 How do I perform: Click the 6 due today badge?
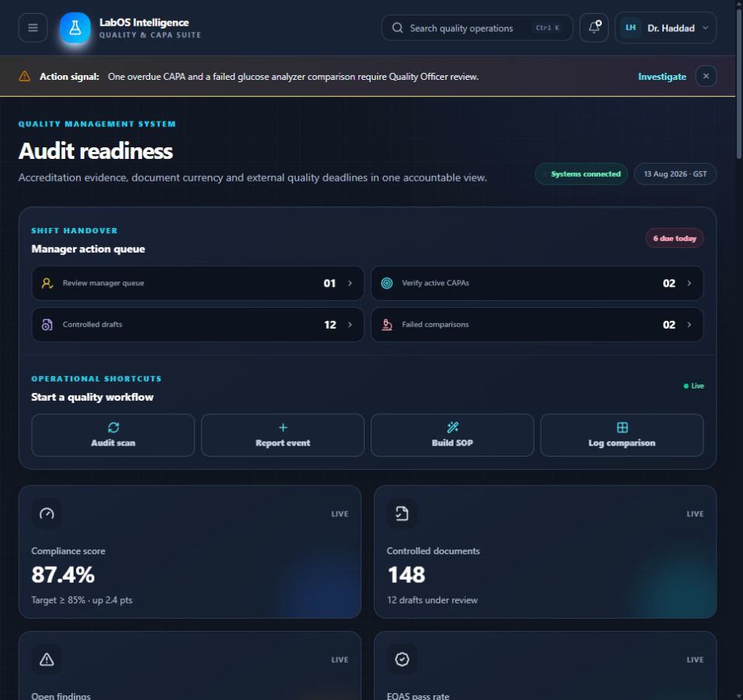point(674,238)
